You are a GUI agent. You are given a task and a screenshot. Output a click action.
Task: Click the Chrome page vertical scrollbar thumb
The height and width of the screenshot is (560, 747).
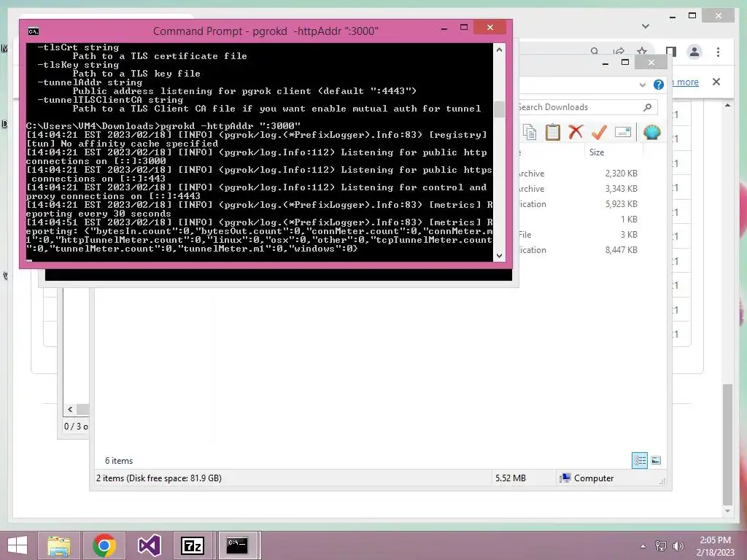click(x=727, y=444)
